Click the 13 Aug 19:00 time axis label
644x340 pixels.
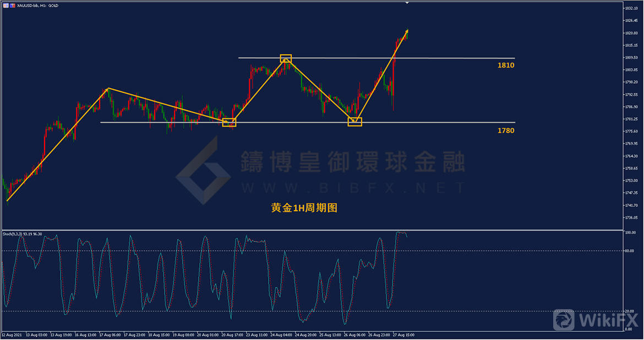61,335
